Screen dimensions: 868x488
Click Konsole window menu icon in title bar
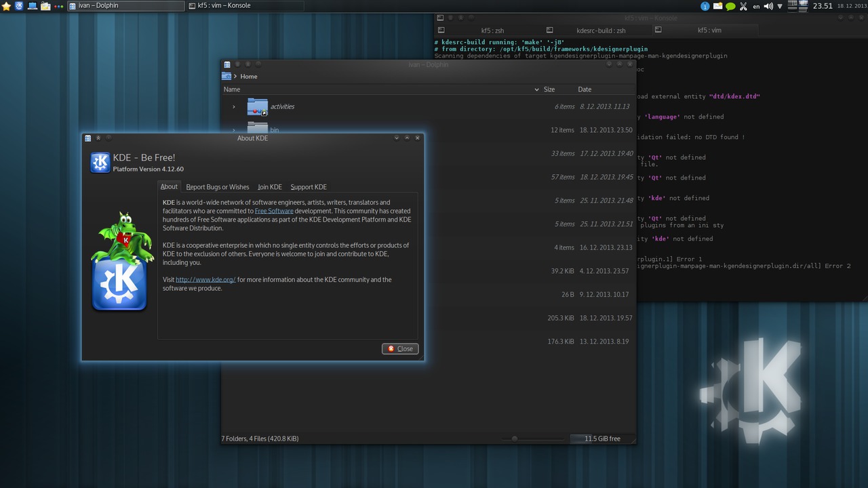coord(440,18)
